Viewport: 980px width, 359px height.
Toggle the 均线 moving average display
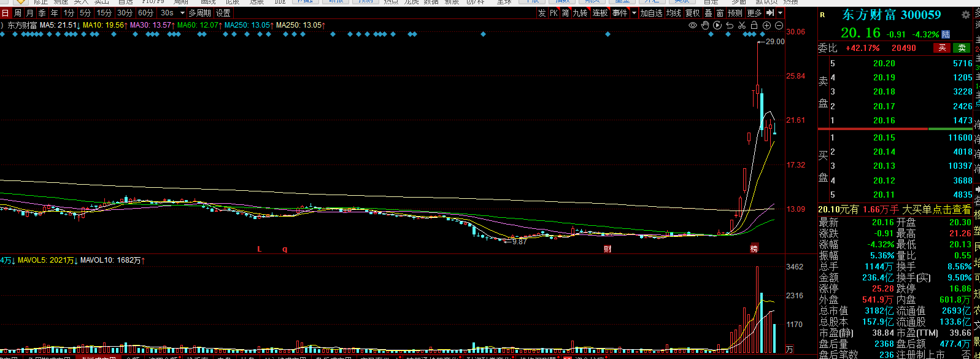[x=674, y=13]
